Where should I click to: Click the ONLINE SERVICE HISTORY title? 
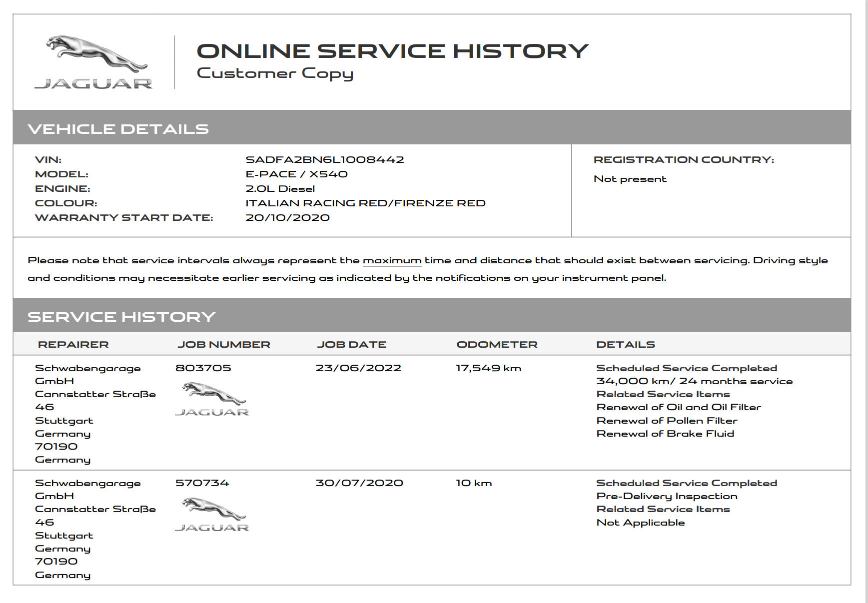393,51
